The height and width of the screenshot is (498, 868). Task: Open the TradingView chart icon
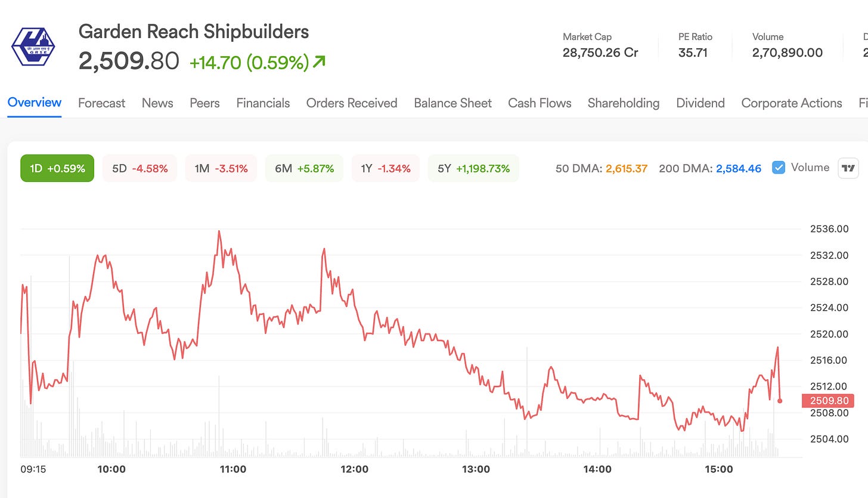coord(848,168)
